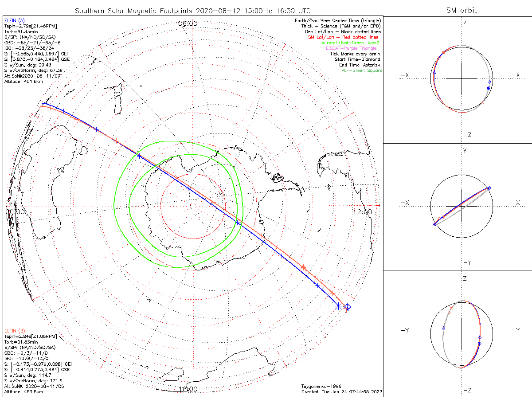Click the 12:00 local time label
The height and width of the screenshot is (399, 532).
(363, 212)
